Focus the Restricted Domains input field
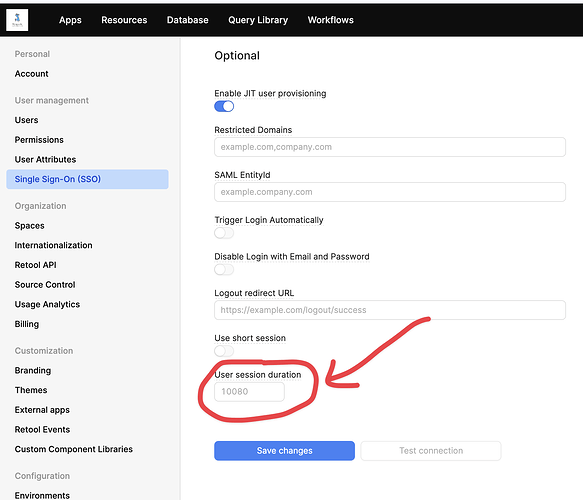583x500 pixels. [x=390, y=147]
